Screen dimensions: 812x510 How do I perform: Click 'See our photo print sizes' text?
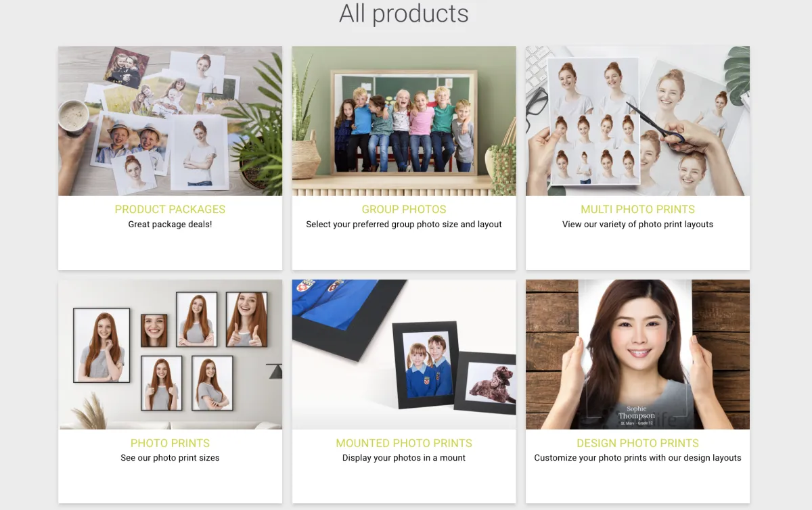pos(170,458)
